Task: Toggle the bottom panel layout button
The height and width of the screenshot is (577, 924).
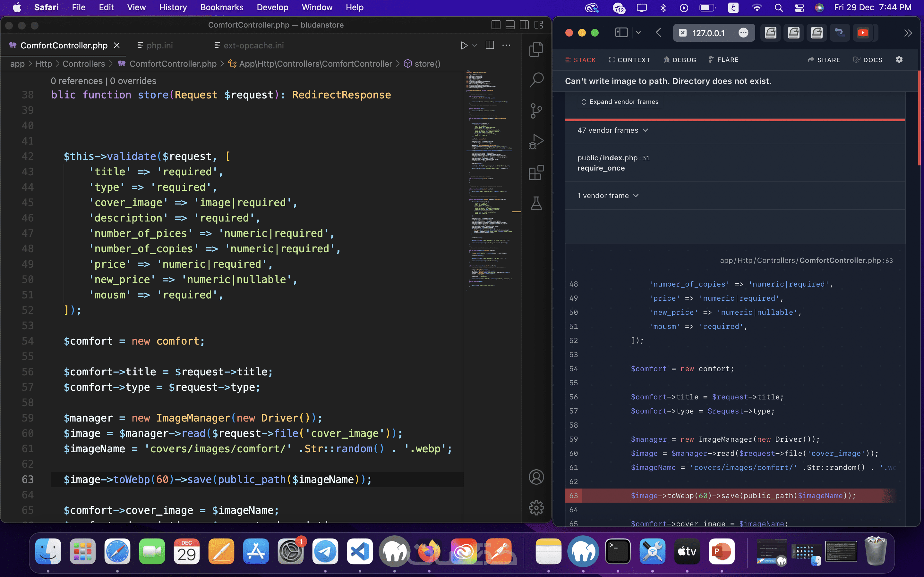Action: pyautogui.click(x=510, y=25)
